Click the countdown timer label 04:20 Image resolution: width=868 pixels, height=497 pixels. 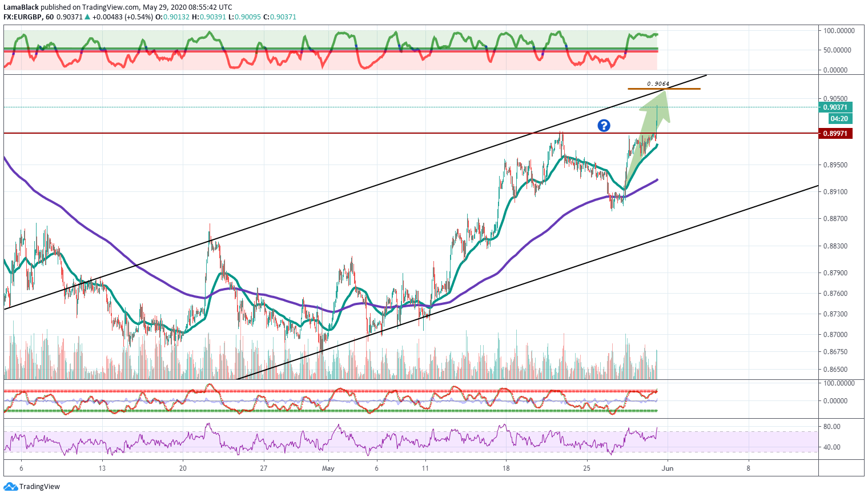[839, 119]
